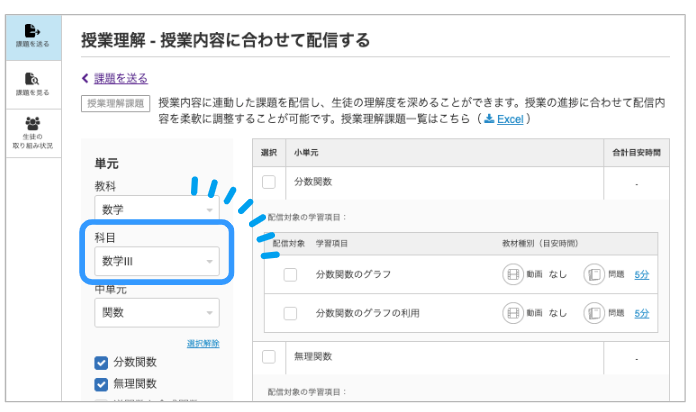Uncheck 分数関数 in the left unit list
This screenshot has height=412, width=696.
[101, 363]
